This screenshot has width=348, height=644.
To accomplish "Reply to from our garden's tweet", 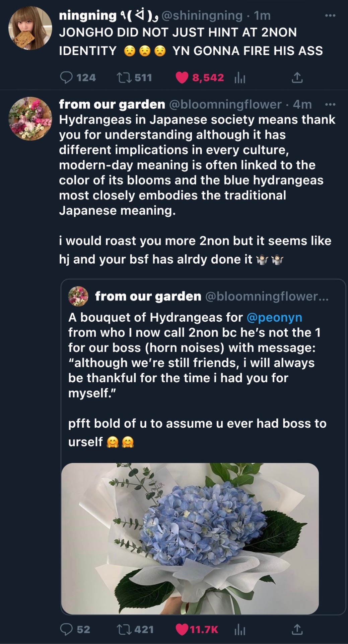I will tap(66, 630).
